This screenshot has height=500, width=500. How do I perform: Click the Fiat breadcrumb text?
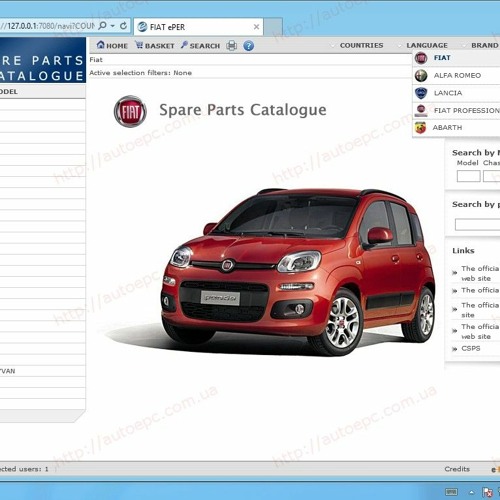click(96, 60)
